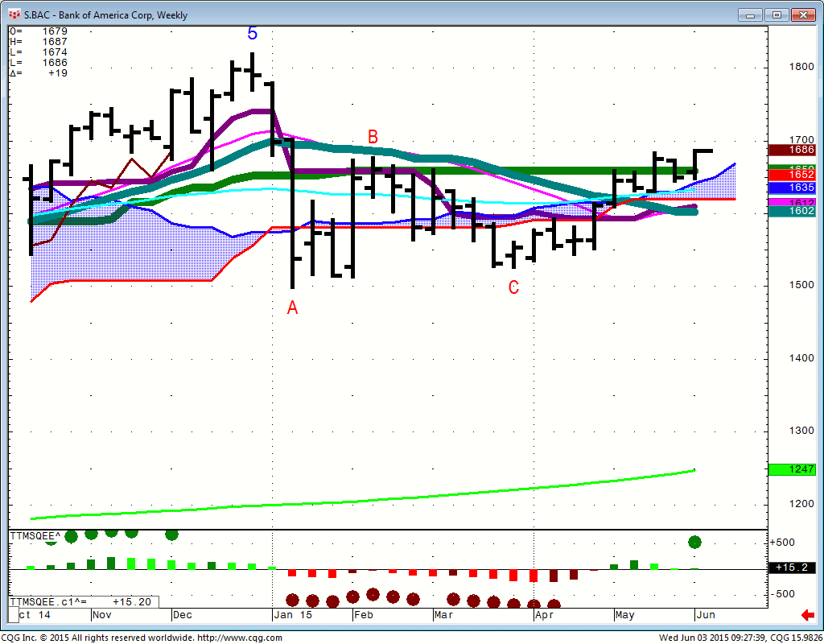
Task: Close the S.BAC chart window
Action: point(803,14)
